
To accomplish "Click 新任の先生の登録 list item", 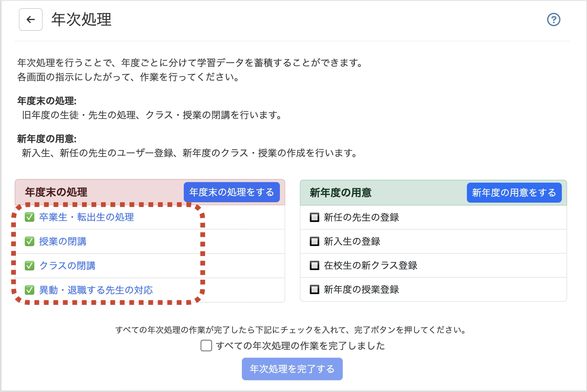I will pos(361,217).
